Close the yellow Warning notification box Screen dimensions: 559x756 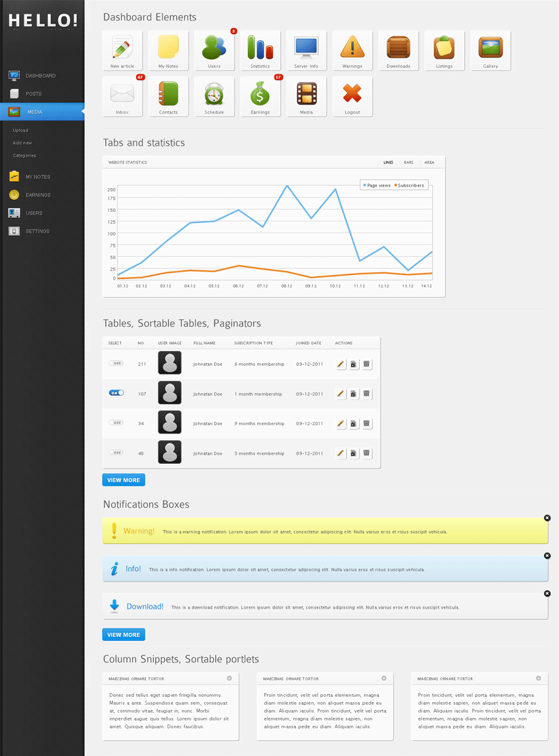click(547, 518)
